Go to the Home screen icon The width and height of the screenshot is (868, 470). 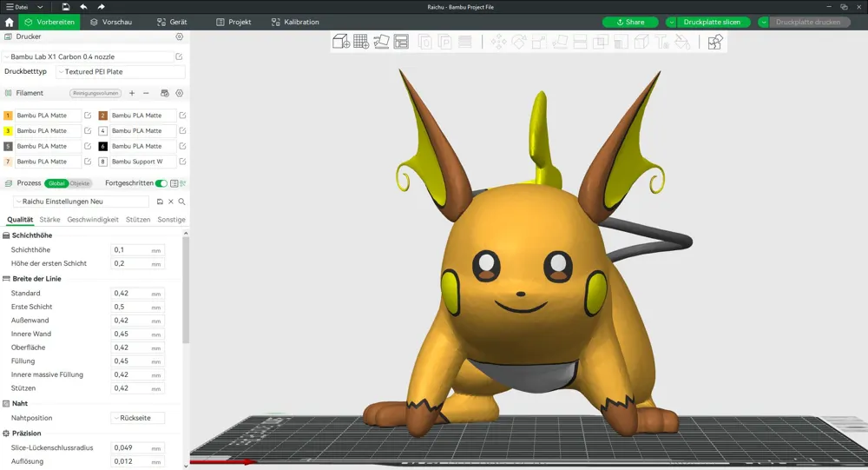click(x=10, y=22)
